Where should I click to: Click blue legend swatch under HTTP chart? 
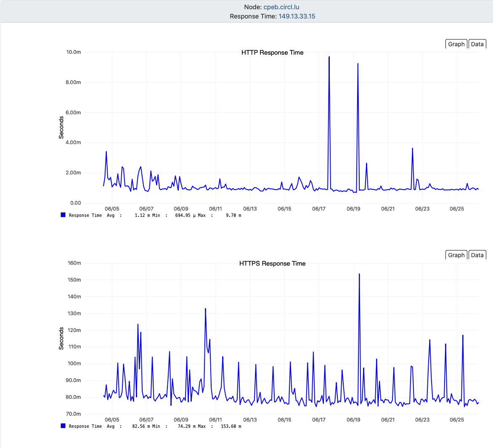63,215
